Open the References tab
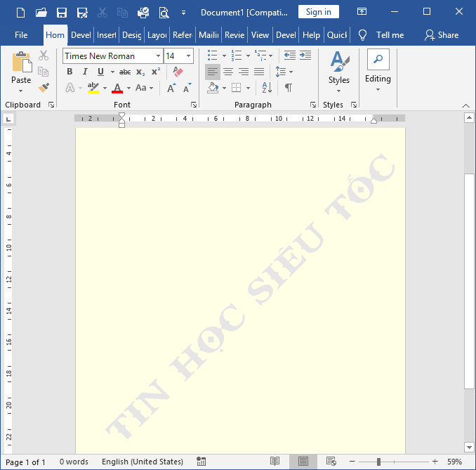 (x=183, y=35)
